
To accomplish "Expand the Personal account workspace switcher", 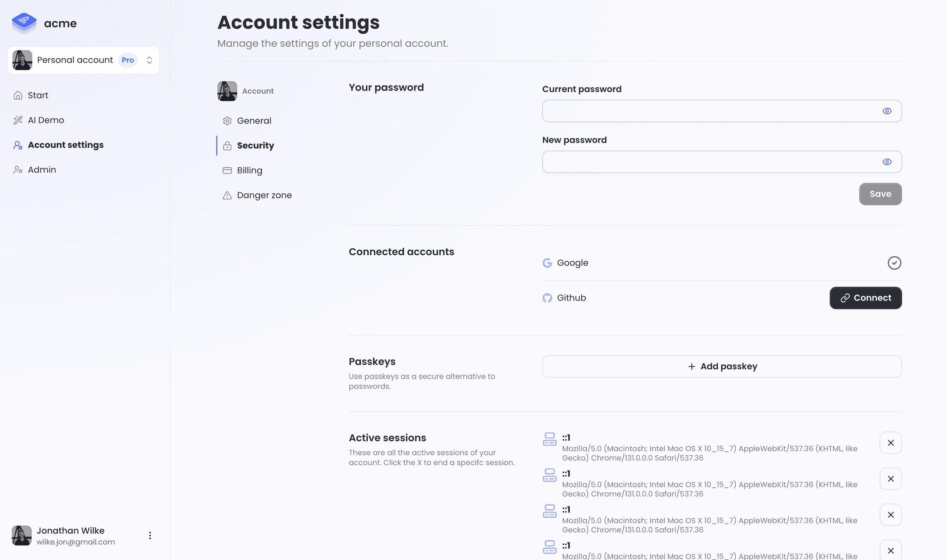I will (x=149, y=60).
